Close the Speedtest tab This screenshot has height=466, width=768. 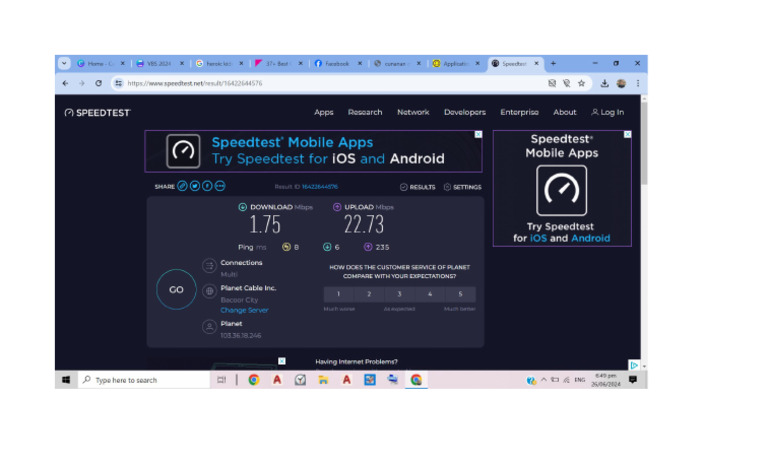(536, 63)
